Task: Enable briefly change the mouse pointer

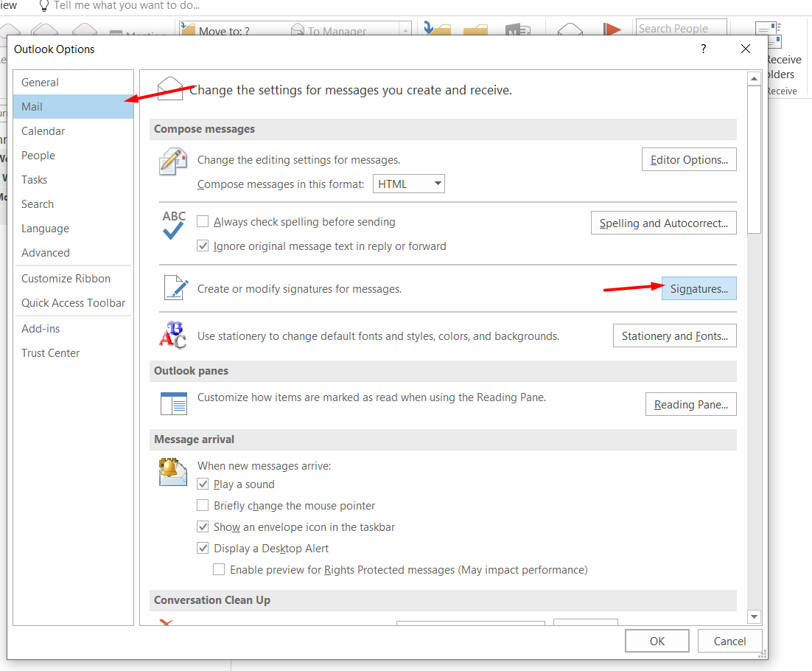Action: tap(203, 506)
